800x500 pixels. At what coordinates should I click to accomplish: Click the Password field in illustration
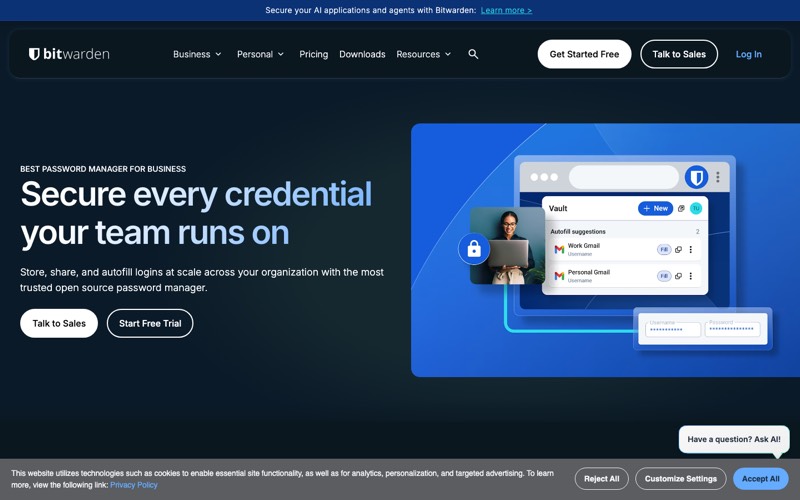point(733,330)
